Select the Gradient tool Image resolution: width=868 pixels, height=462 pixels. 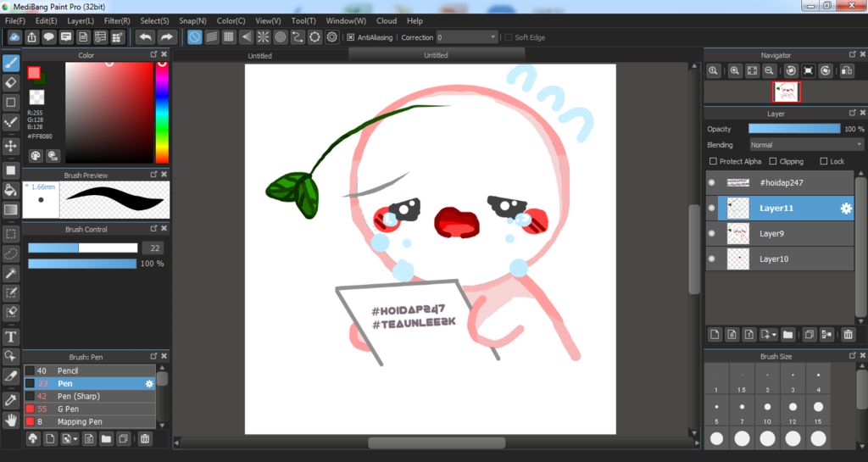(10, 209)
